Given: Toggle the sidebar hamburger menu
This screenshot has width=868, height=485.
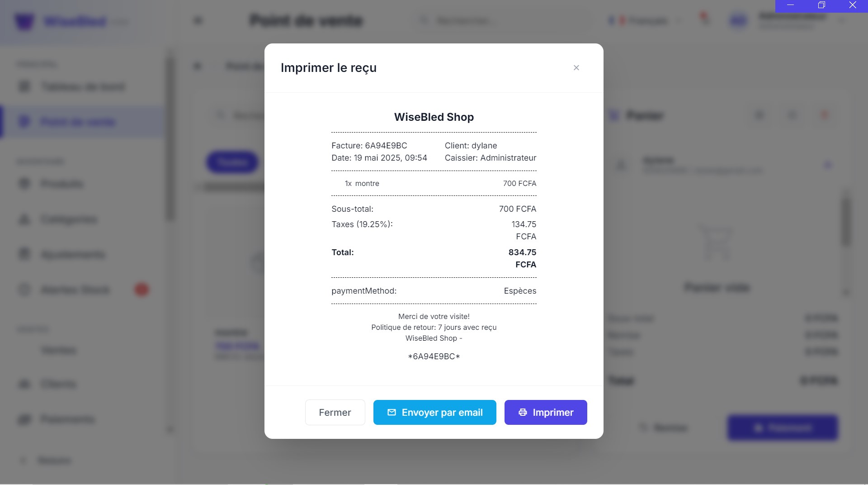Looking at the screenshot, I should [x=198, y=21].
